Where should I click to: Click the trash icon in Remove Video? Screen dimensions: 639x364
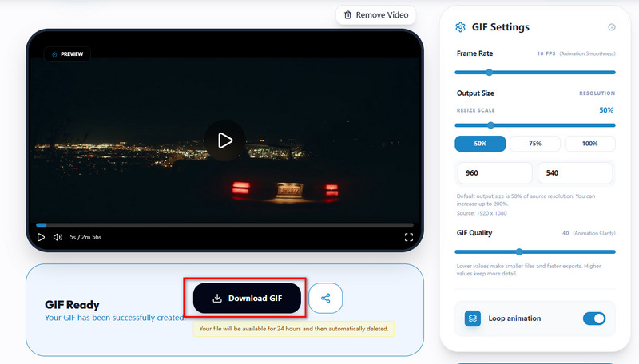pyautogui.click(x=347, y=15)
